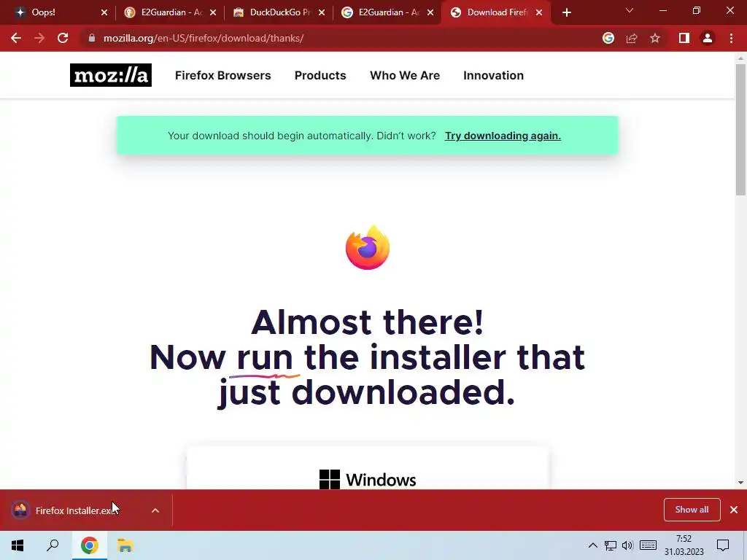Screen dimensions: 747x560
Task: Open the tab search dropdown chevron
Action: pos(630,10)
